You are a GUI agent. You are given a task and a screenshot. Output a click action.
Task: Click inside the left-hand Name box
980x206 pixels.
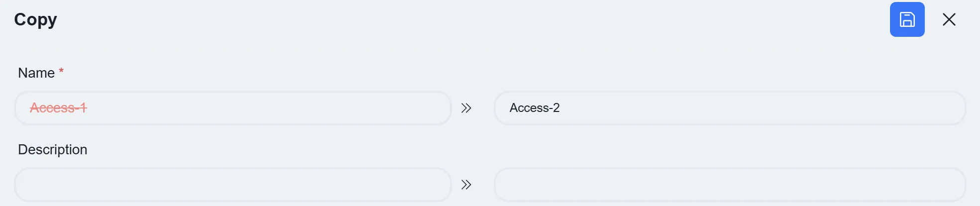click(x=233, y=108)
